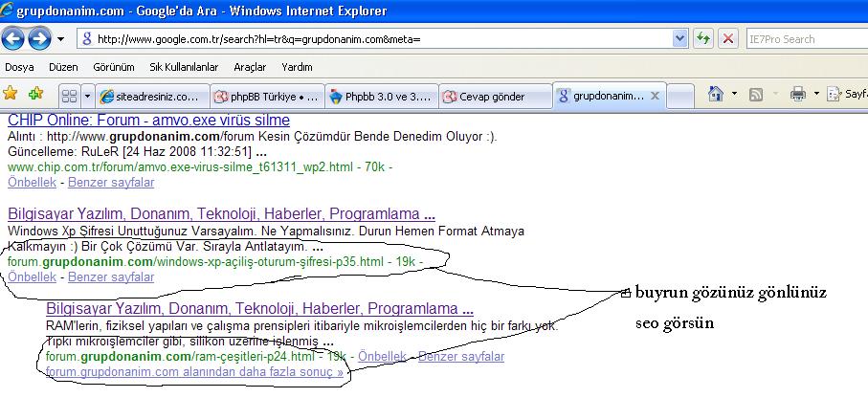Image resolution: width=868 pixels, height=420 pixels.
Task: Click Benzer sayfalar under chip.com.tr result
Action: (111, 182)
